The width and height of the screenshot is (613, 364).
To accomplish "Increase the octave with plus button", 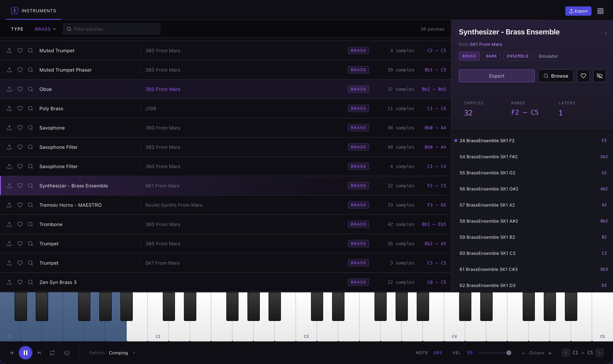I will pos(550,353).
